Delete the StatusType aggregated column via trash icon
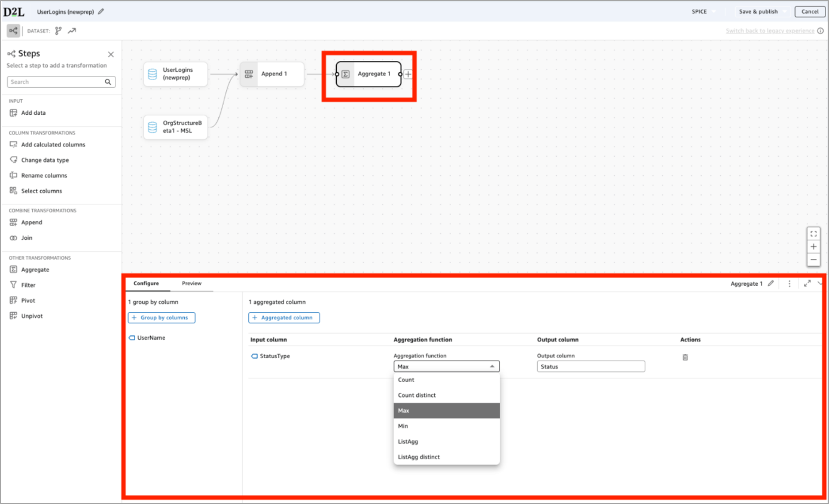829x504 pixels. (685, 356)
